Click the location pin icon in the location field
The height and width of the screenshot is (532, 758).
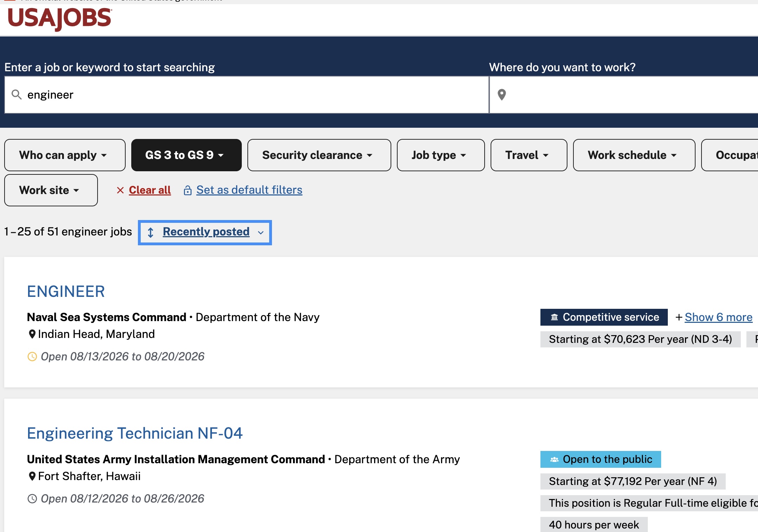pos(502,94)
